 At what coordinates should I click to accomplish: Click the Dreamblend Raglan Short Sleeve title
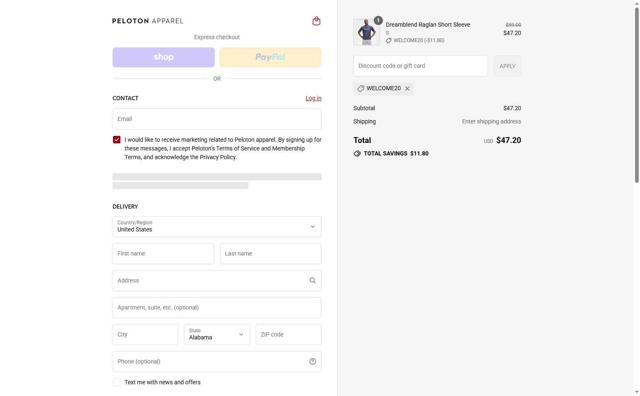pyautogui.click(x=428, y=24)
